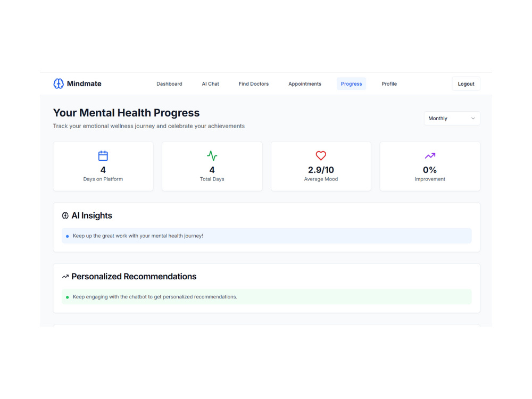Click the '0%' improvement value
This screenshot has width=532, height=399.
(x=430, y=170)
